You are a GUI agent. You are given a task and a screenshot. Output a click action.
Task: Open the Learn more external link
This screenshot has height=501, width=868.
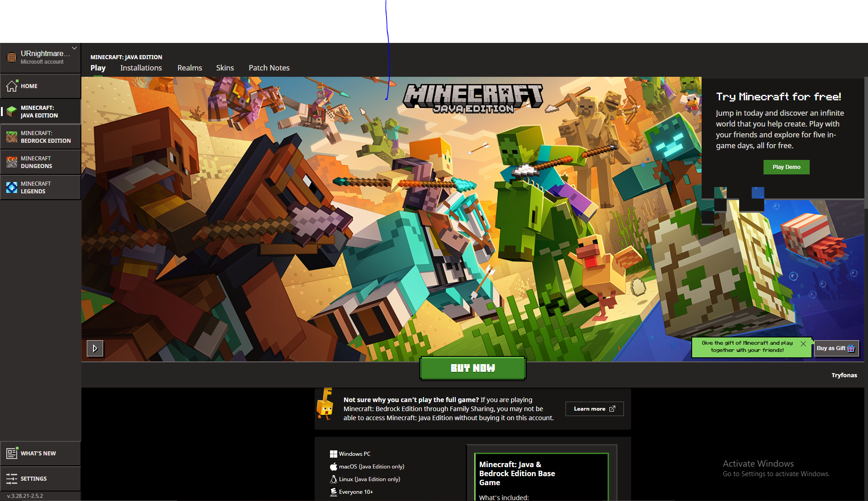tap(594, 409)
